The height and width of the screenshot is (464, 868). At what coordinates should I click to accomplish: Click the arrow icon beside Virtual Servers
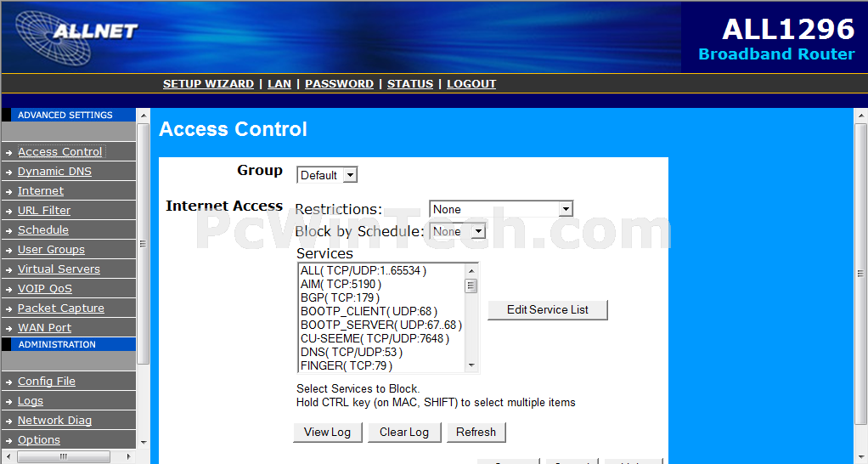[x=8, y=269]
